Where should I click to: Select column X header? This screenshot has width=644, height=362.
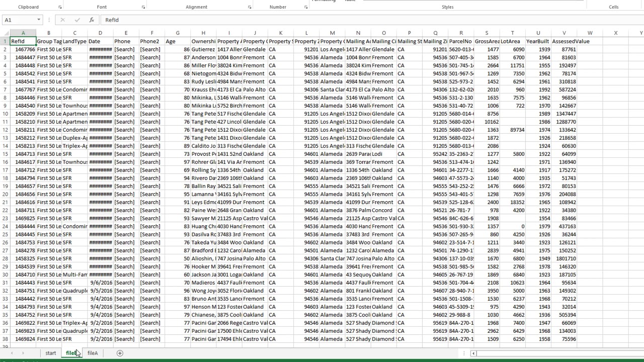[x=615, y=33]
